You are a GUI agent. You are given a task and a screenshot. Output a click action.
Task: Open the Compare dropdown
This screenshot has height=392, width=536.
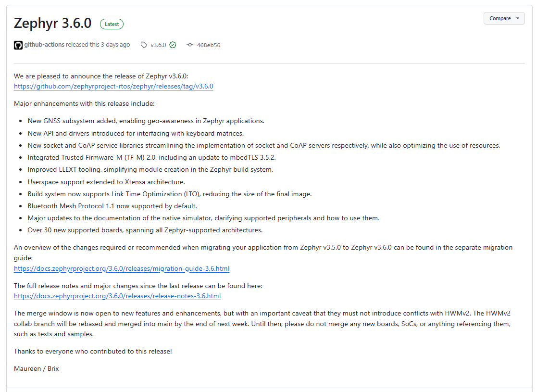(x=504, y=18)
